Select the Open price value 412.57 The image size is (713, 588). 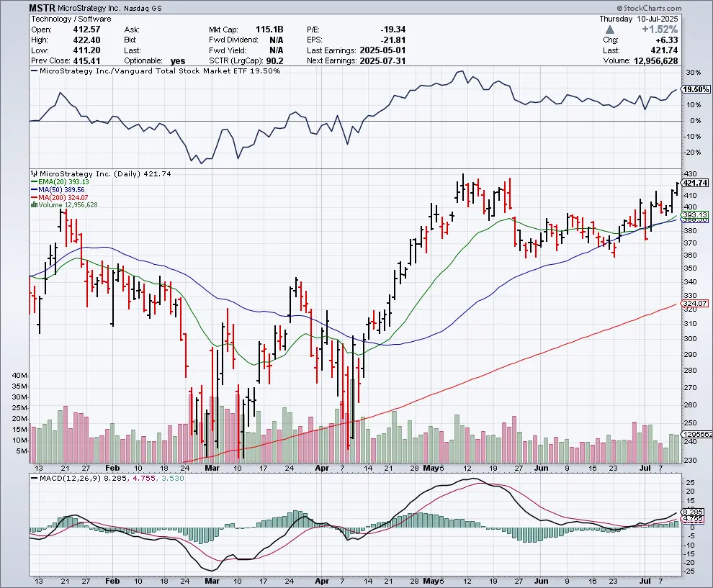(x=86, y=30)
